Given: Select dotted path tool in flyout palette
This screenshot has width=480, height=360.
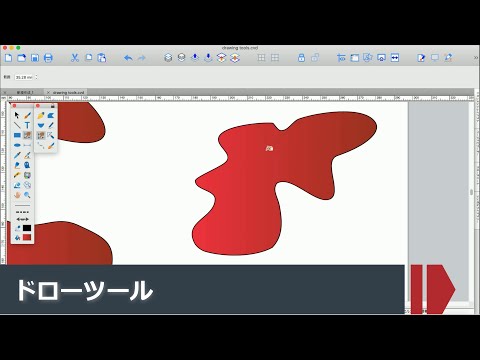Looking at the screenshot, I should coord(41,145).
